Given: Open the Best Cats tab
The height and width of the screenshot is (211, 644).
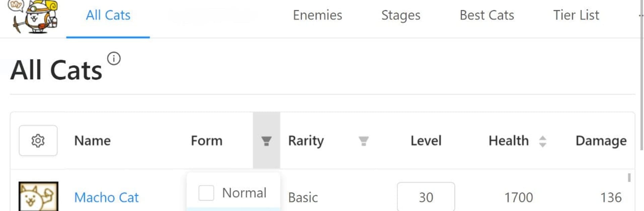Looking at the screenshot, I should (487, 15).
